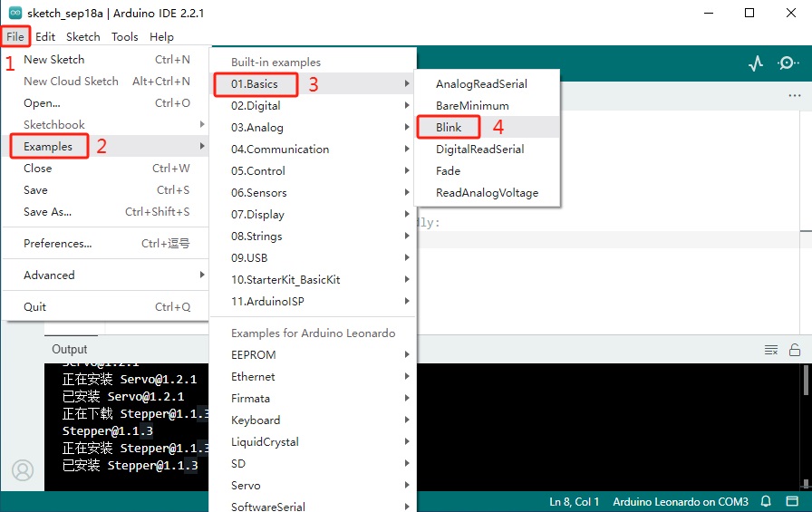The image size is (812, 512).
Task: Expand the Advanced submenu
Action: [106, 275]
